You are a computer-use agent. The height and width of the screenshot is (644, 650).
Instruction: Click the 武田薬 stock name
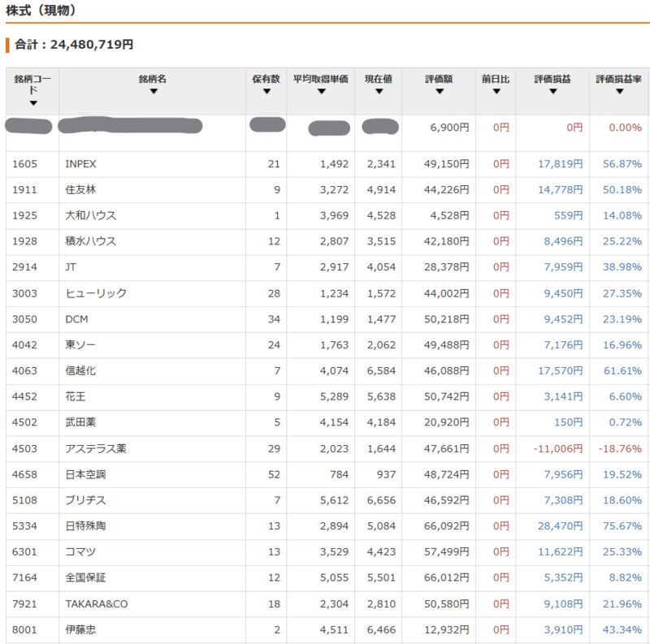point(80,422)
